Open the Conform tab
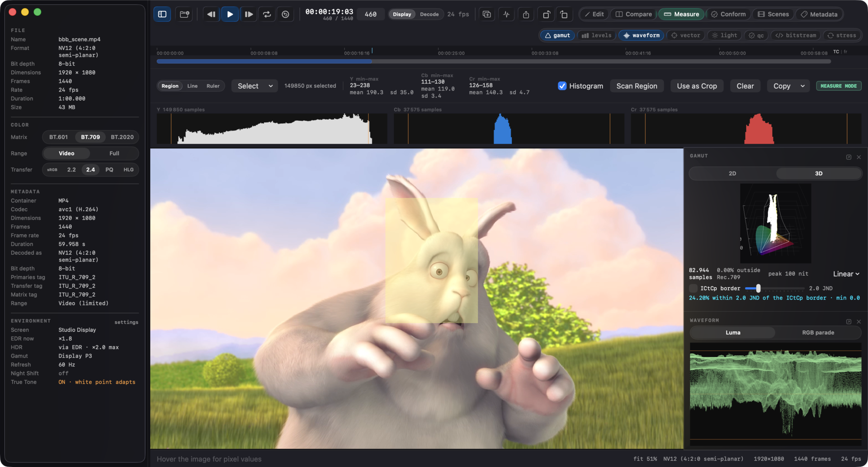This screenshot has width=868, height=467. coord(728,14)
